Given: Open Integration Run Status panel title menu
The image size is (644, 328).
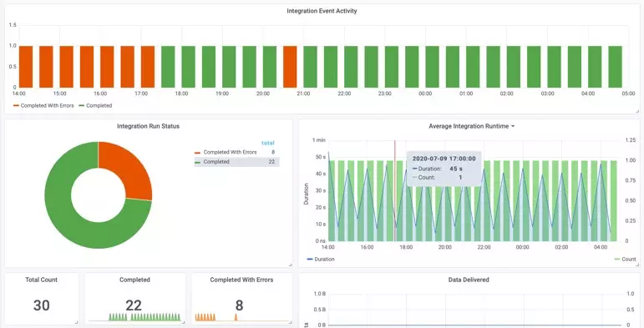Looking at the screenshot, I should (149, 126).
